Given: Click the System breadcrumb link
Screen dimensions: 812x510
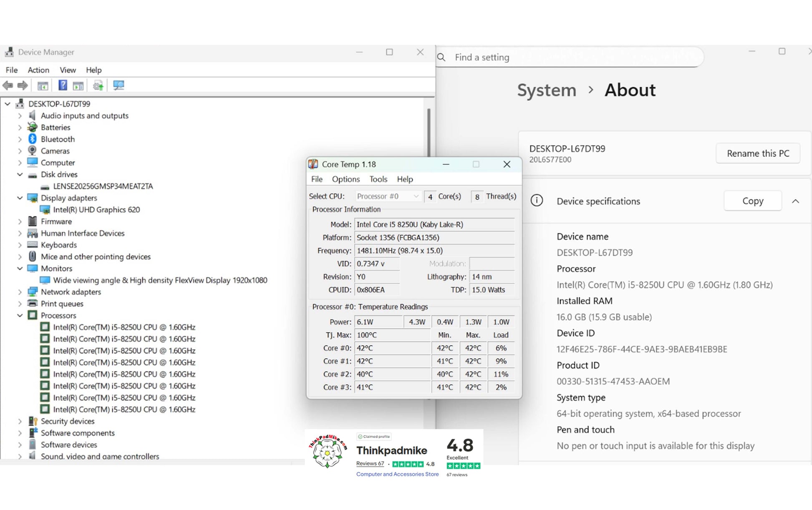Looking at the screenshot, I should (546, 90).
